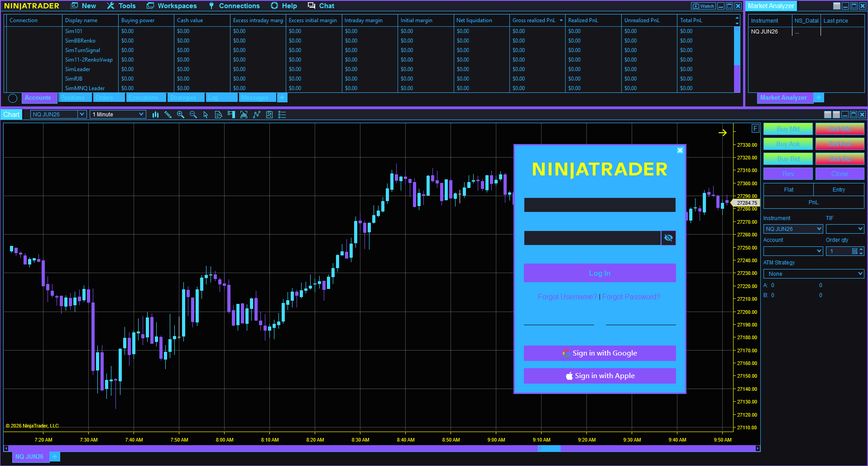Click the Forgot Username link
868x466 pixels.
[567, 297]
